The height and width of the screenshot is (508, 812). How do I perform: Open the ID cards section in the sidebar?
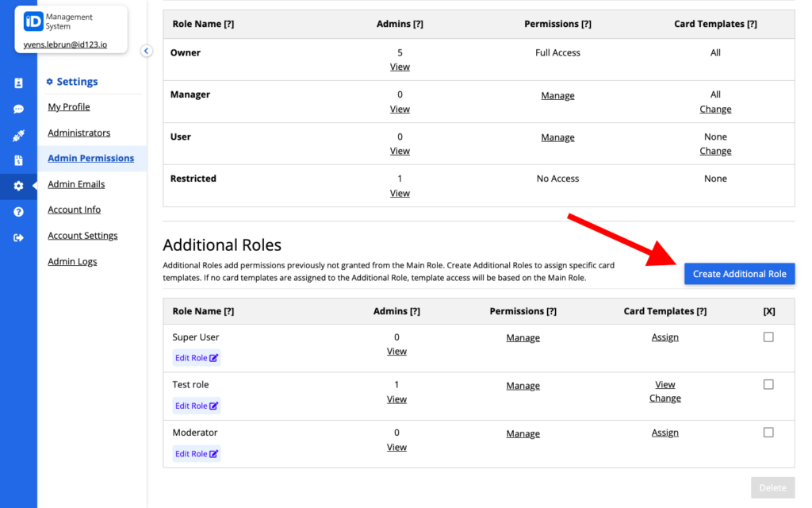click(x=17, y=82)
